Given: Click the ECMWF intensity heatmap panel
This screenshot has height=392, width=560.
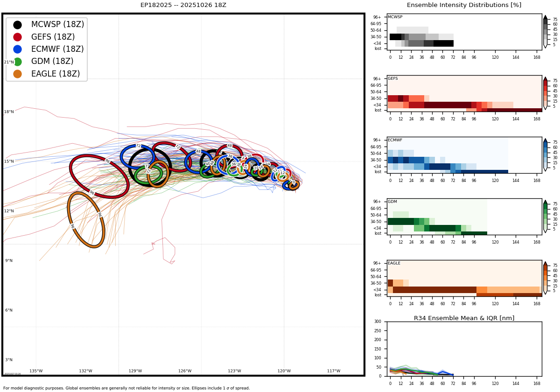Looking at the screenshot, I should tap(464, 155).
